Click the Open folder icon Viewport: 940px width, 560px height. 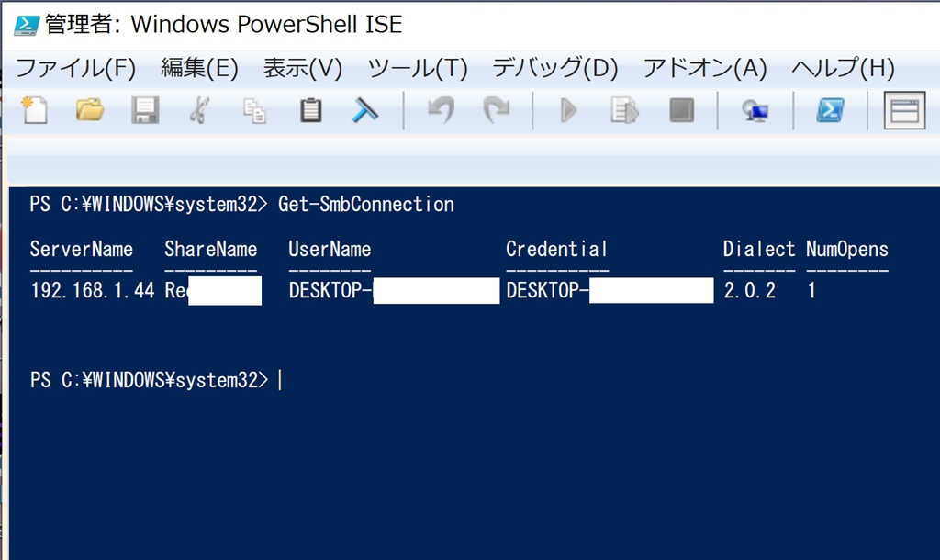pyautogui.click(x=90, y=111)
